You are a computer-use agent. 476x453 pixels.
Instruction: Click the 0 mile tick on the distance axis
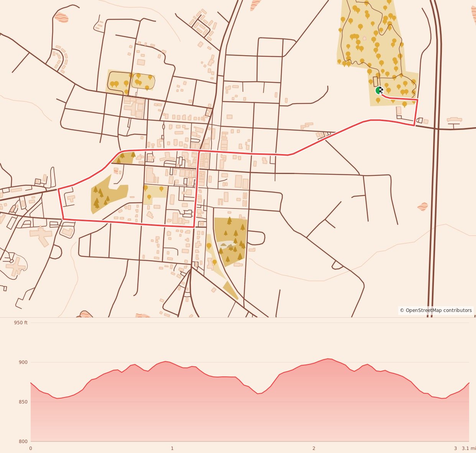click(x=31, y=448)
